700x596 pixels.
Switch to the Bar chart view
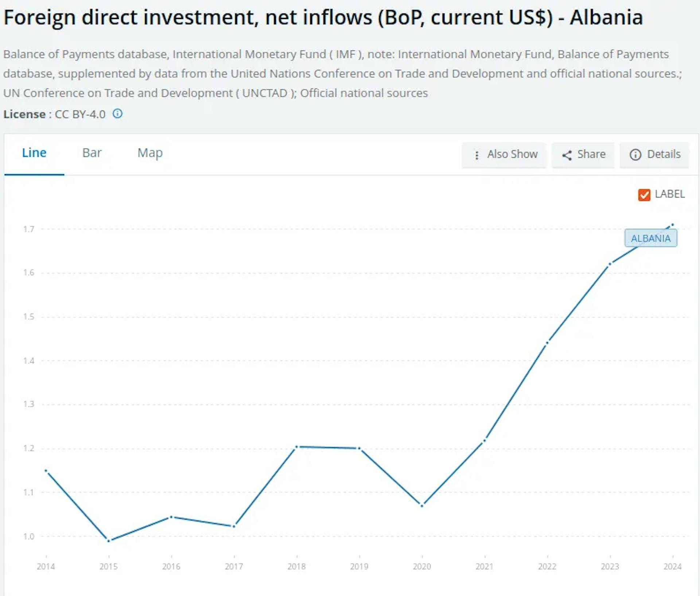click(x=92, y=153)
